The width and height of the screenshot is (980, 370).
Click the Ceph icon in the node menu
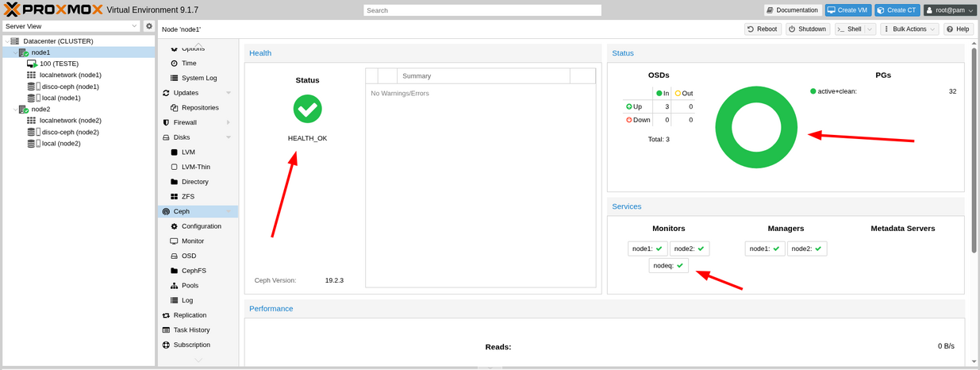[166, 212]
